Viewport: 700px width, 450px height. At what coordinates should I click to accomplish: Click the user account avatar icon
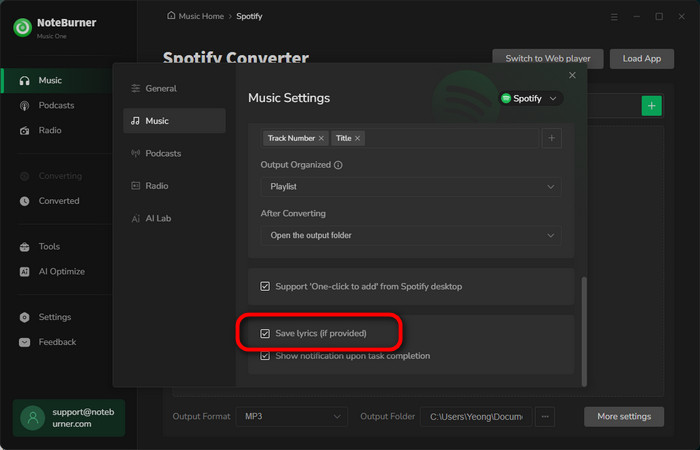click(33, 418)
